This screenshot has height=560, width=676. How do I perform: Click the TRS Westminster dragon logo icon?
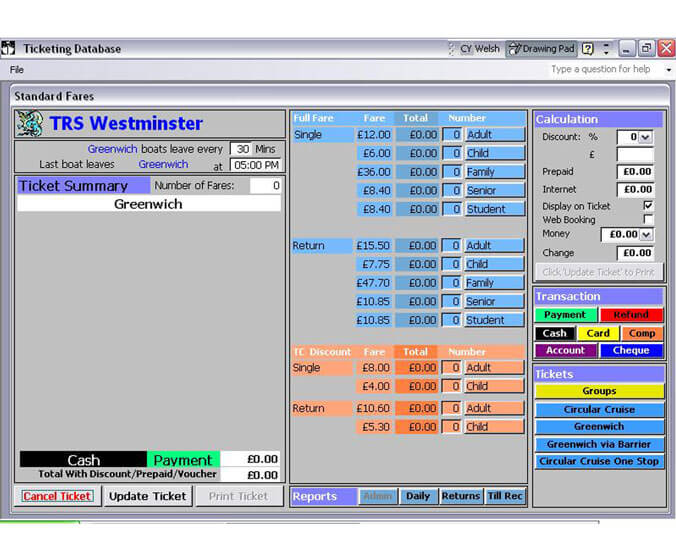pos(31,124)
